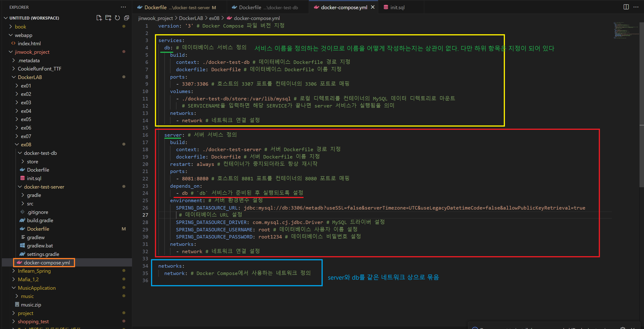Open Explorer Views and More Actions menu
Image resolution: width=644 pixels, height=329 pixels.
pyautogui.click(x=123, y=7)
